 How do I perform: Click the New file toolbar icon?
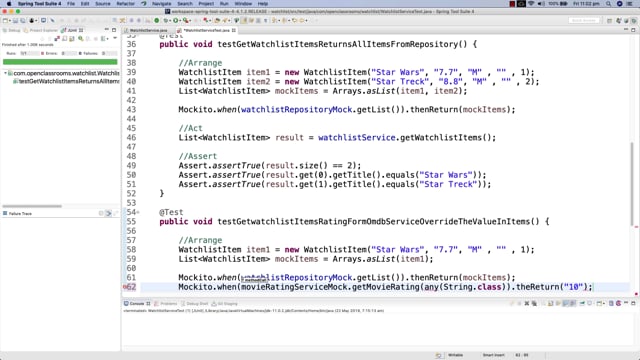(x=5, y=20)
